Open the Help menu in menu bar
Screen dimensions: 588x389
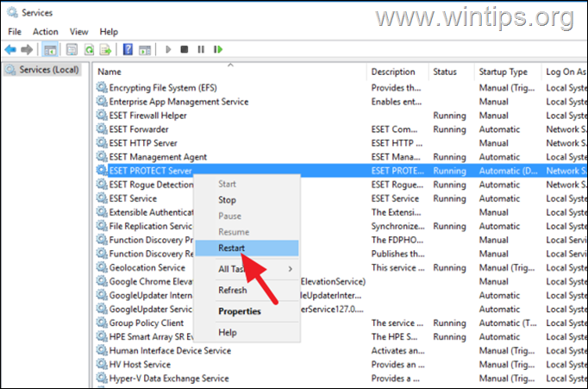point(109,32)
